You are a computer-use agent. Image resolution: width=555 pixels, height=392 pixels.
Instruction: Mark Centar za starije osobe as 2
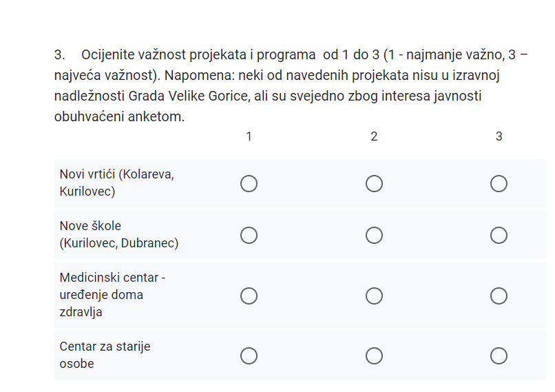click(x=374, y=355)
